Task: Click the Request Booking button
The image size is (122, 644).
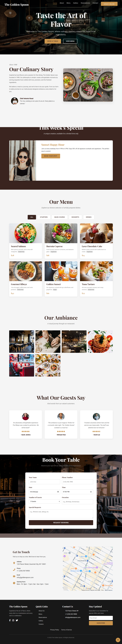Action: coord(61,523)
